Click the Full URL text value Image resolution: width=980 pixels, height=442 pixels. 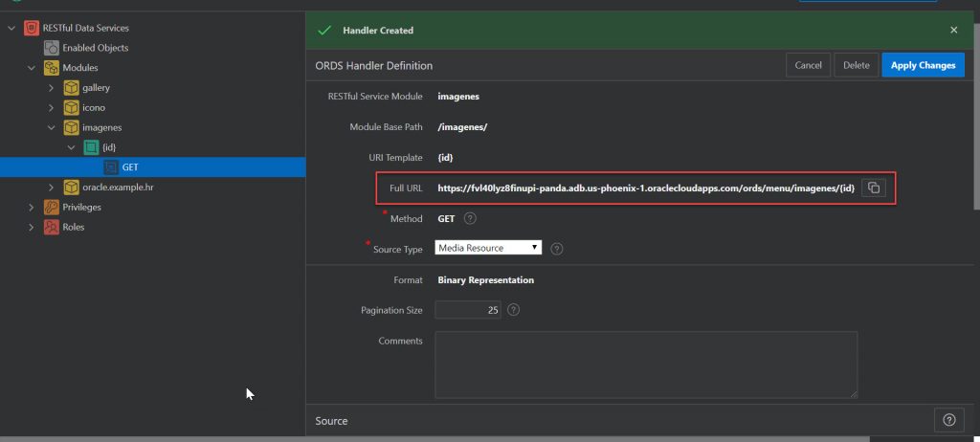[x=646, y=188]
